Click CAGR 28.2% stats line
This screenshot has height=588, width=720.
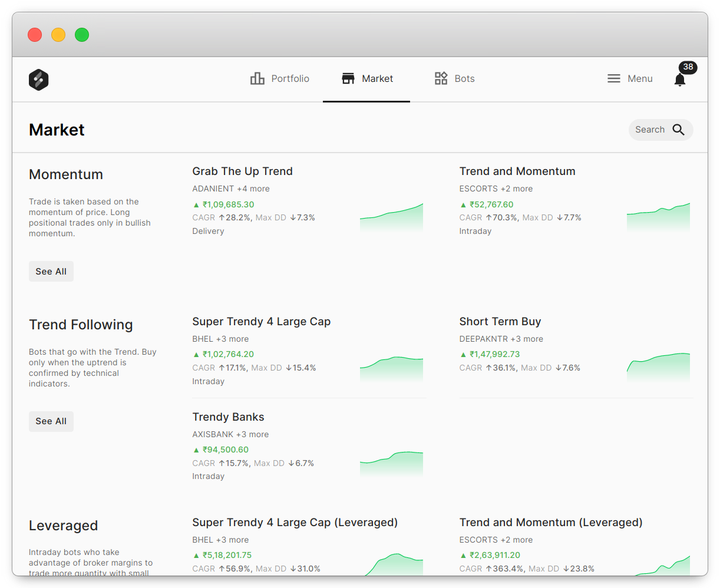coord(253,217)
